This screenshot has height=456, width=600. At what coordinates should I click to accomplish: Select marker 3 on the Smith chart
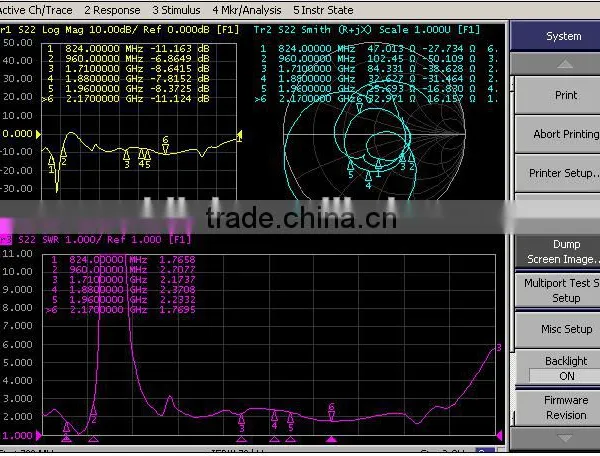[x=402, y=162]
